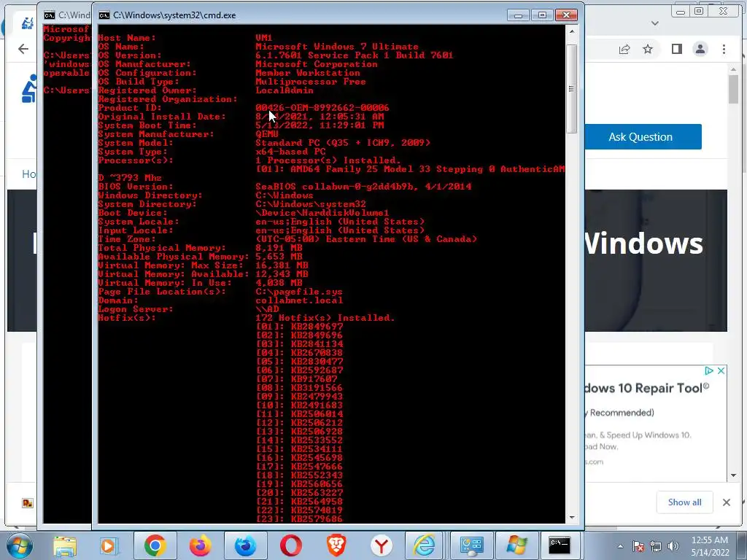Screen dimensions: 747x560
Task: Click the Ask Question button
Action: tap(641, 136)
